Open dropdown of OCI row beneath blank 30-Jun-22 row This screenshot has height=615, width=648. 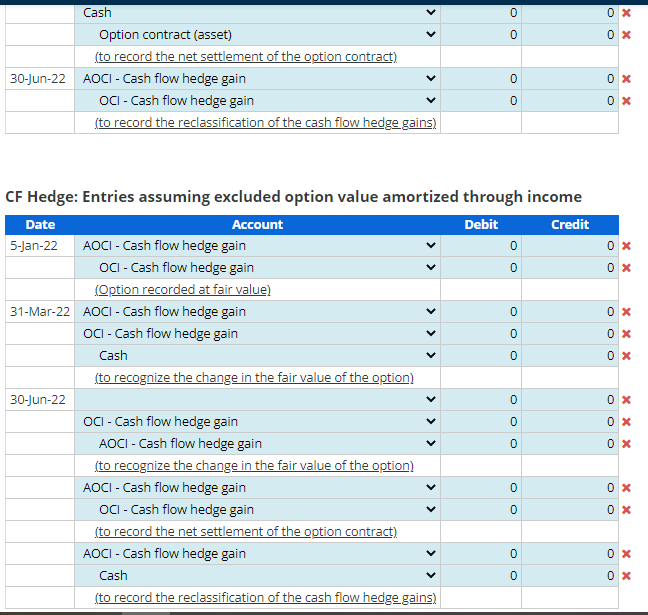[257, 422]
